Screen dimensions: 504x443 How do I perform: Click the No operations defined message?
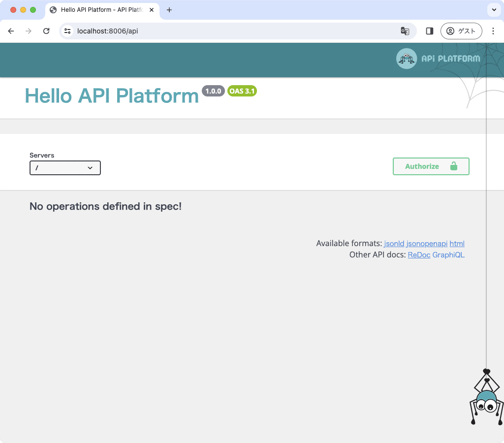105,206
